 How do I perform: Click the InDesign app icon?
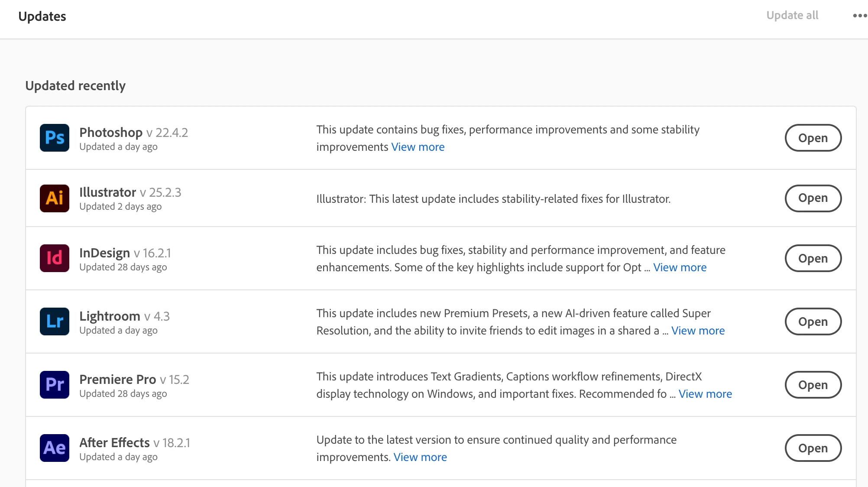55,258
